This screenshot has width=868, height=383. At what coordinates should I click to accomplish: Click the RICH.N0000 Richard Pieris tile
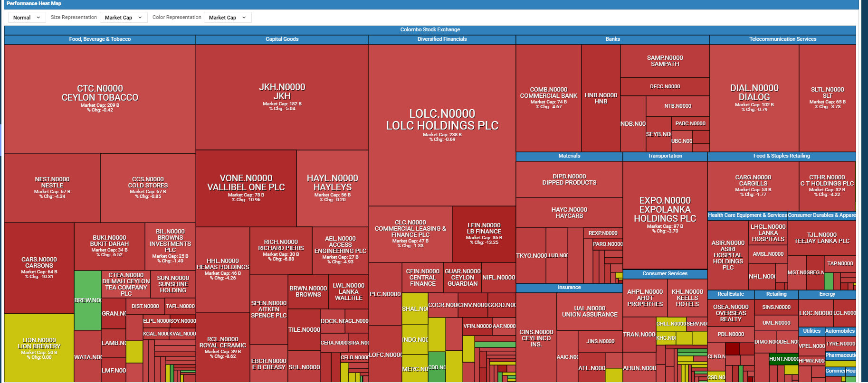(281, 250)
